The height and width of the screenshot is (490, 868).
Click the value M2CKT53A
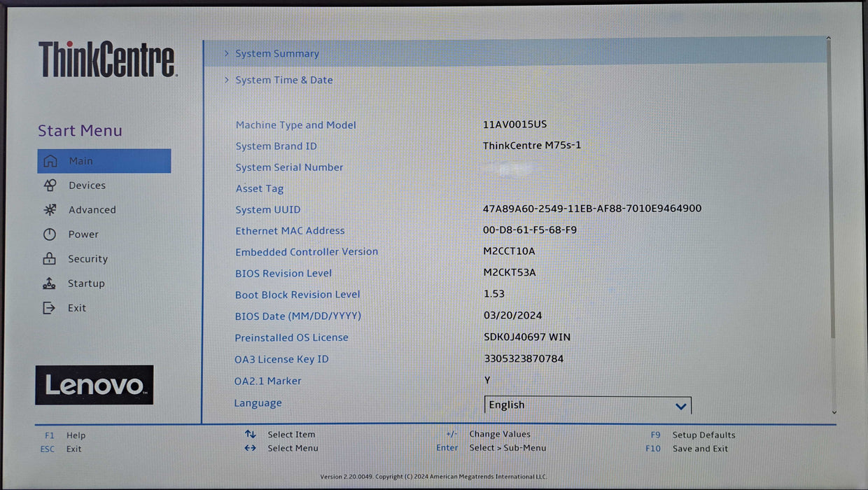(x=510, y=273)
